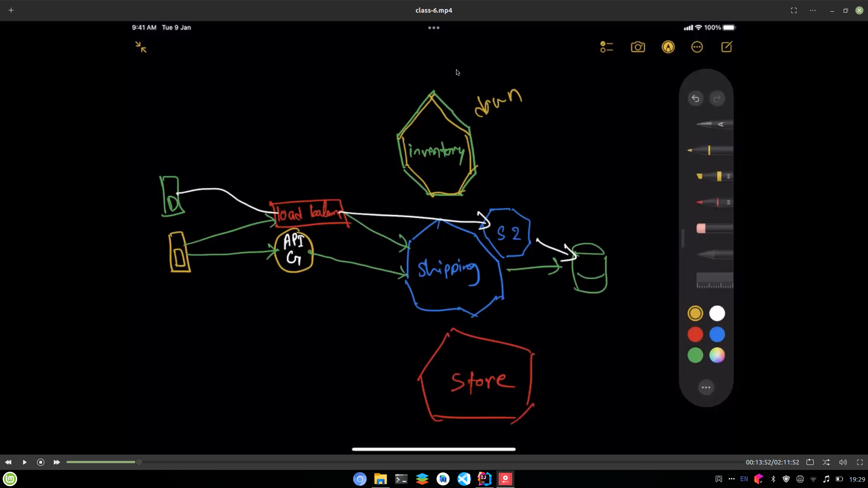
Task: Click the printer tray icon
Action: click(800, 479)
